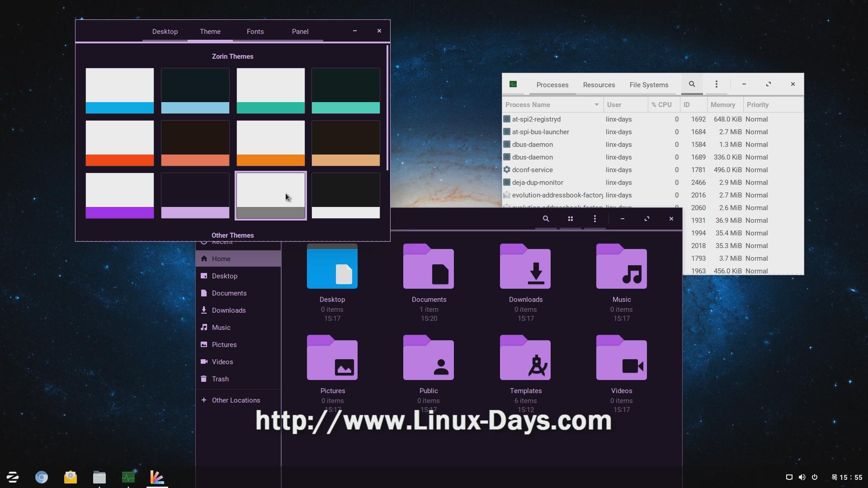
Task: Open the Videos folder icon
Action: pos(622,357)
